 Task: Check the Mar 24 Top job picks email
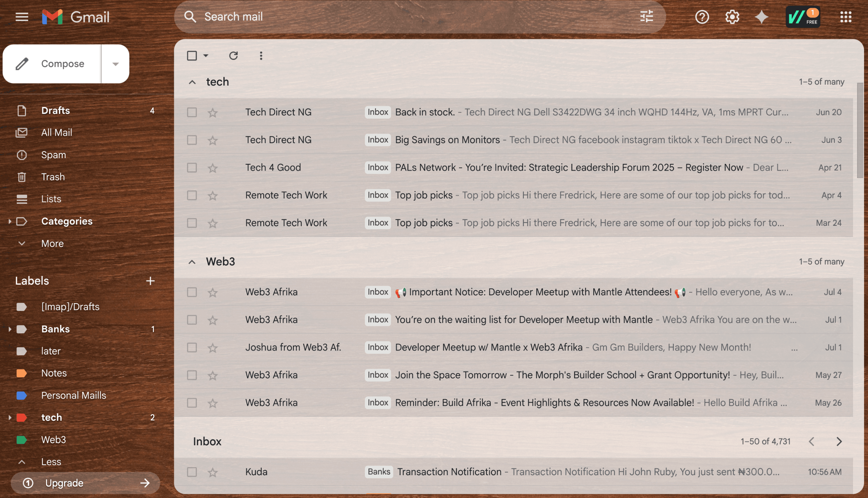point(192,223)
